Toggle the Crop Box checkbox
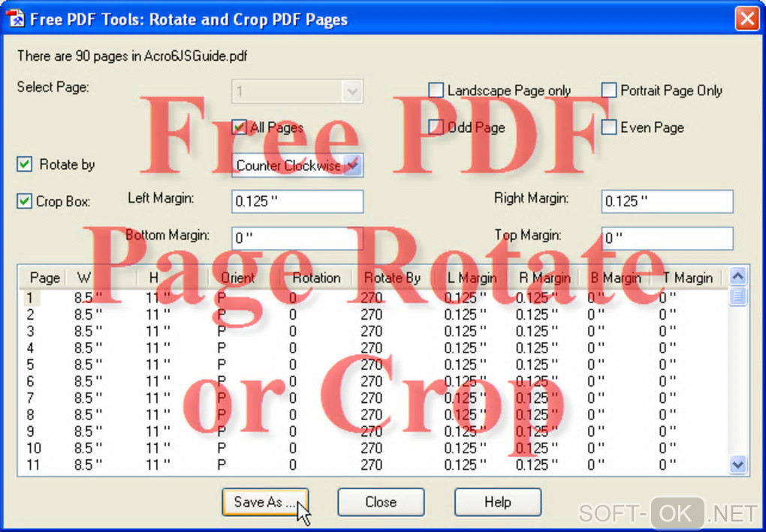The width and height of the screenshot is (766, 532). pyautogui.click(x=25, y=201)
